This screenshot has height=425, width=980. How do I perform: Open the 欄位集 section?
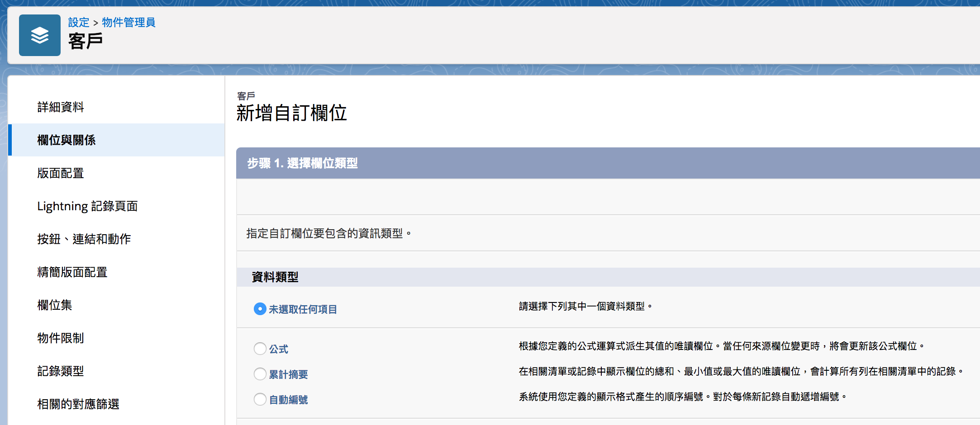click(x=55, y=305)
